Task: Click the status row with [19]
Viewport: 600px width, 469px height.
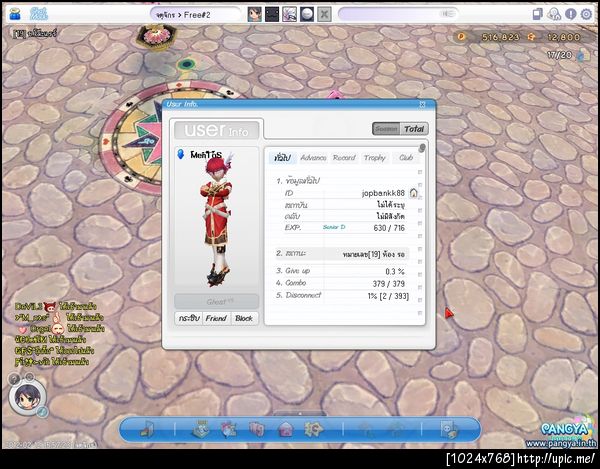Action: pyautogui.click(x=341, y=254)
